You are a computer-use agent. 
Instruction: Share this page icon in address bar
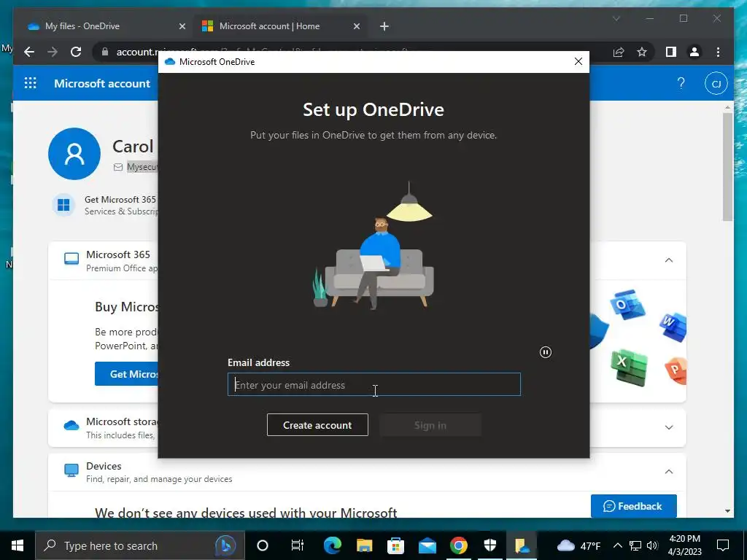point(619,52)
